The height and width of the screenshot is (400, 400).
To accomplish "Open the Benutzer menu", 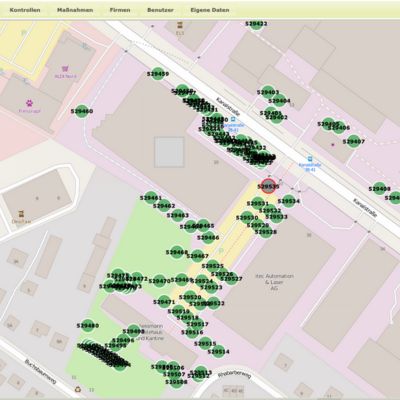I will [x=160, y=10].
